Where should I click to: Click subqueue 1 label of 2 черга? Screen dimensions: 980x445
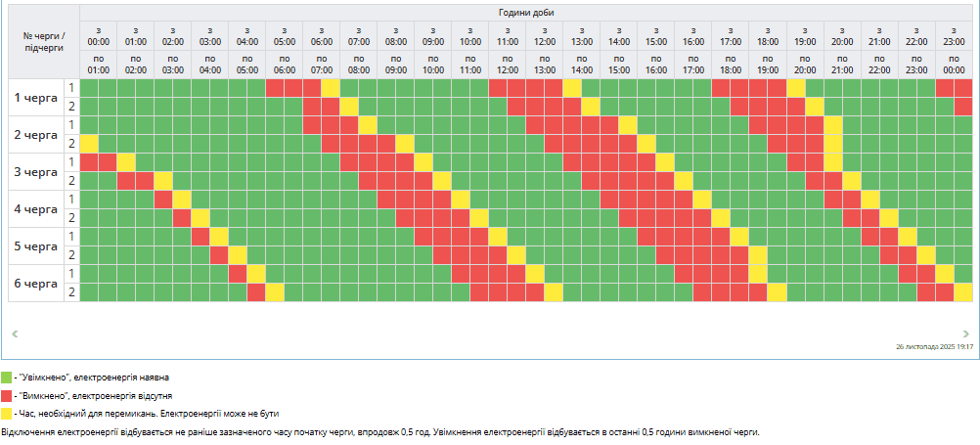point(71,125)
